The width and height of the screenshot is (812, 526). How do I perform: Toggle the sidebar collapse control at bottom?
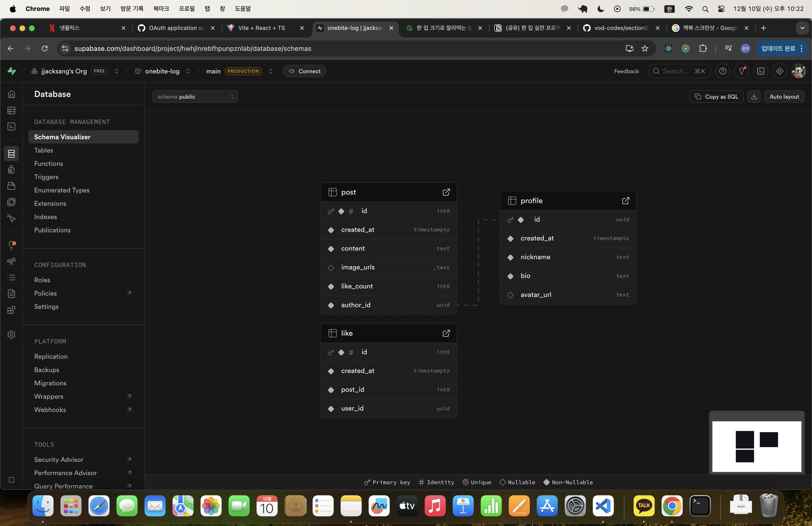click(11, 480)
